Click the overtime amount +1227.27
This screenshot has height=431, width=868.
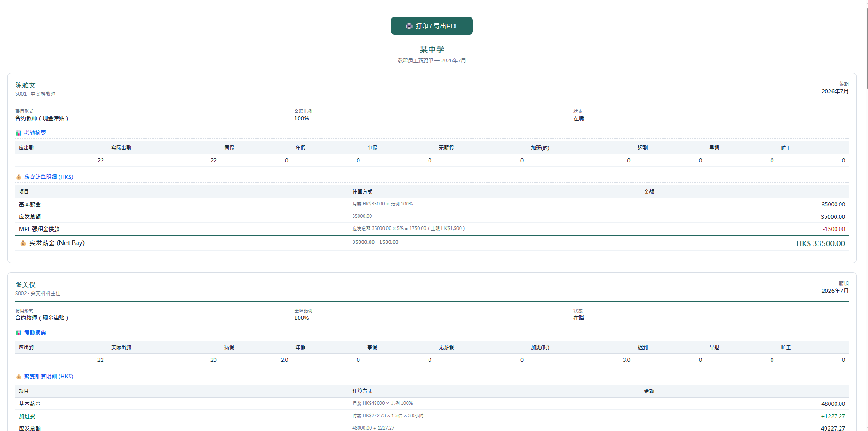(833, 416)
